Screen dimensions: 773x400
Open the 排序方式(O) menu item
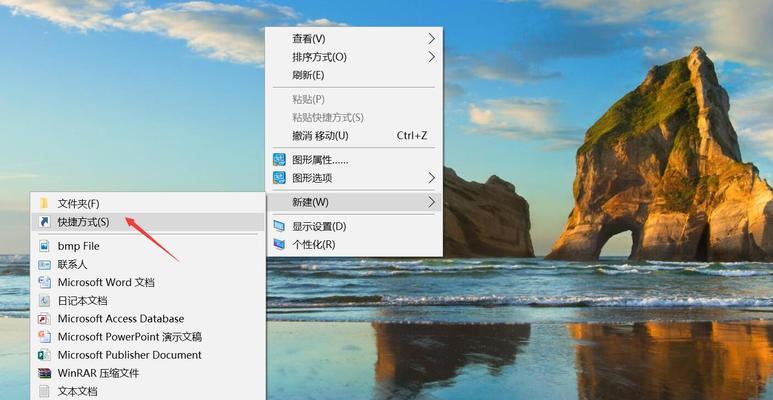[354, 57]
